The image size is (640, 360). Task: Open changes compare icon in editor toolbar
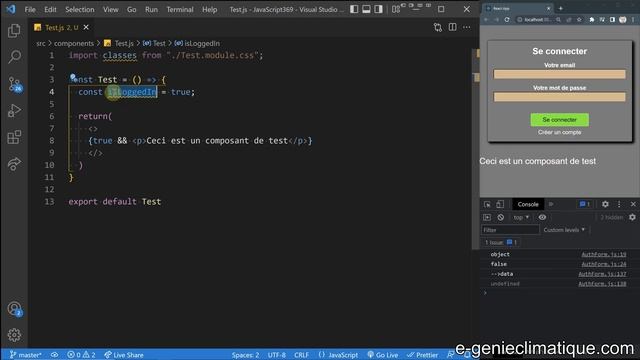[438, 27]
